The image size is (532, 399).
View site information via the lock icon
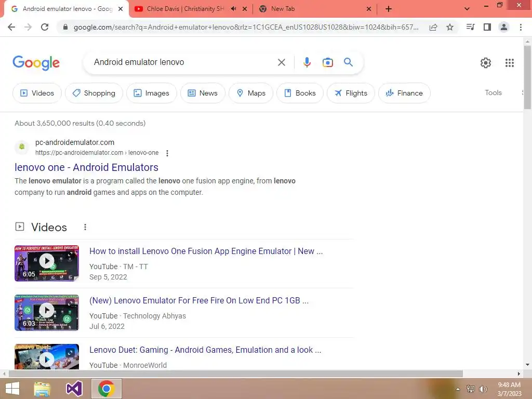[x=65, y=27]
